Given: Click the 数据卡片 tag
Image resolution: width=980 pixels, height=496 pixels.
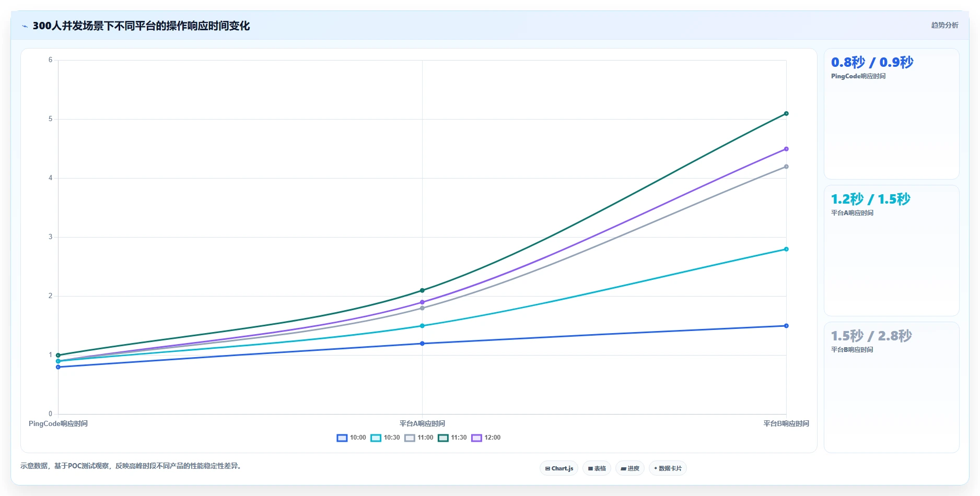Looking at the screenshot, I should point(668,468).
